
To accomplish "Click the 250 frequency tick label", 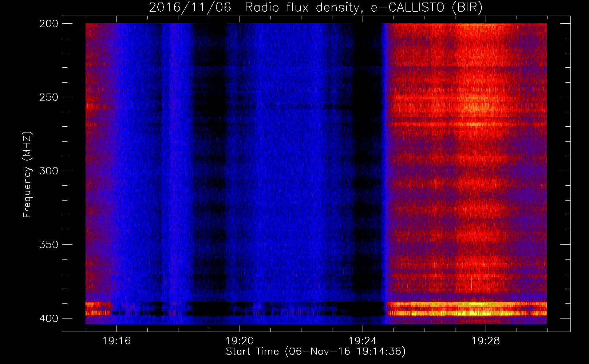I will click(x=49, y=97).
